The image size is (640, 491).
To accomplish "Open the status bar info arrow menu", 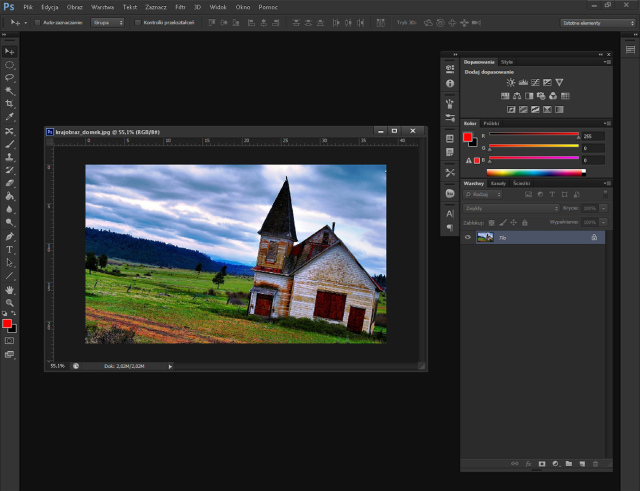I will coord(170,367).
